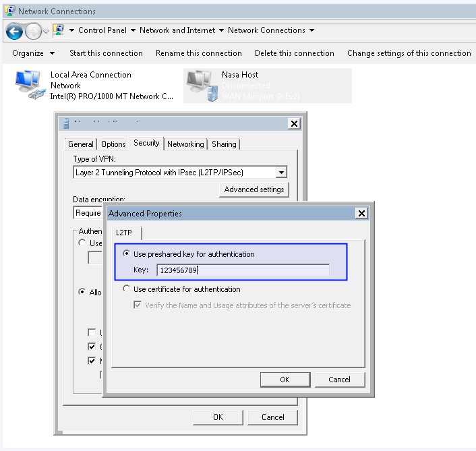
Task: Close the Nasa Host Properties dialog
Action: click(x=294, y=123)
